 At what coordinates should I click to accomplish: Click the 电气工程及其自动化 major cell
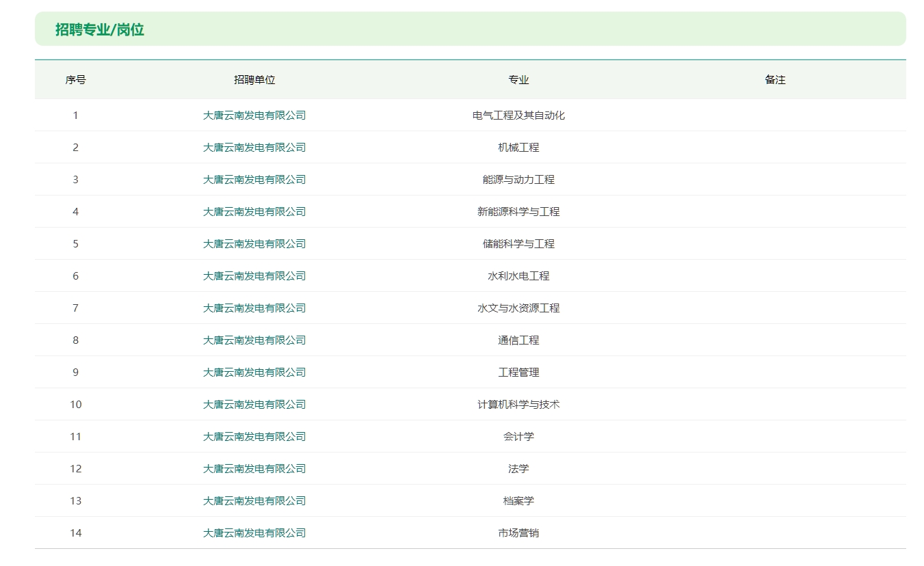click(518, 116)
